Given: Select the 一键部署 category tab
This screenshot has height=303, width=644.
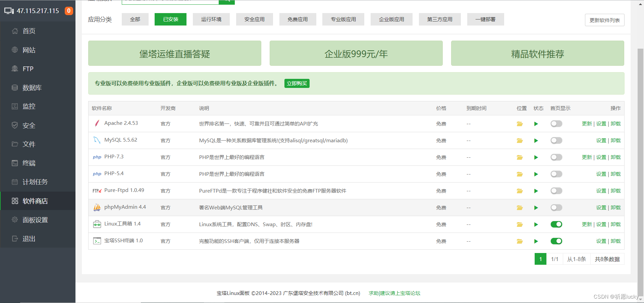Looking at the screenshot, I should [x=485, y=19].
